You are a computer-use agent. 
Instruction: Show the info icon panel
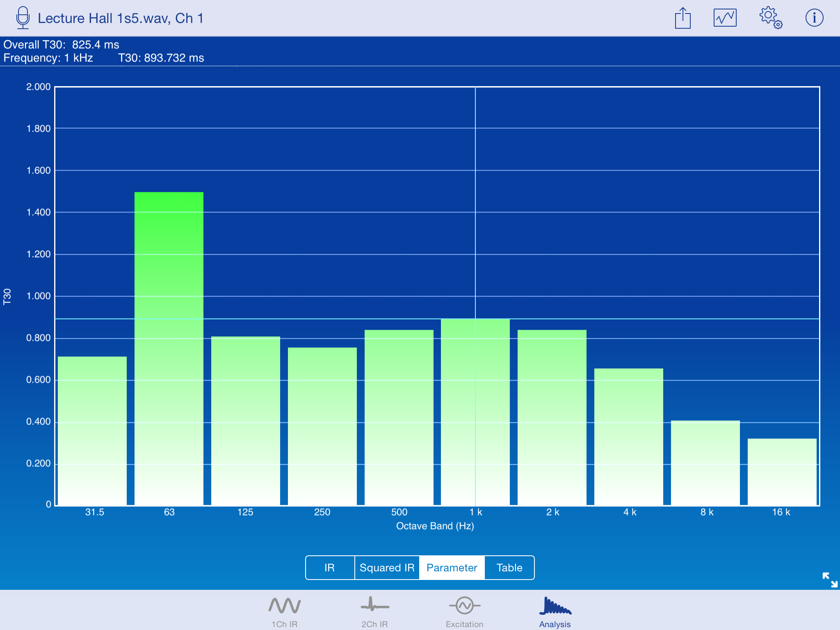[814, 18]
